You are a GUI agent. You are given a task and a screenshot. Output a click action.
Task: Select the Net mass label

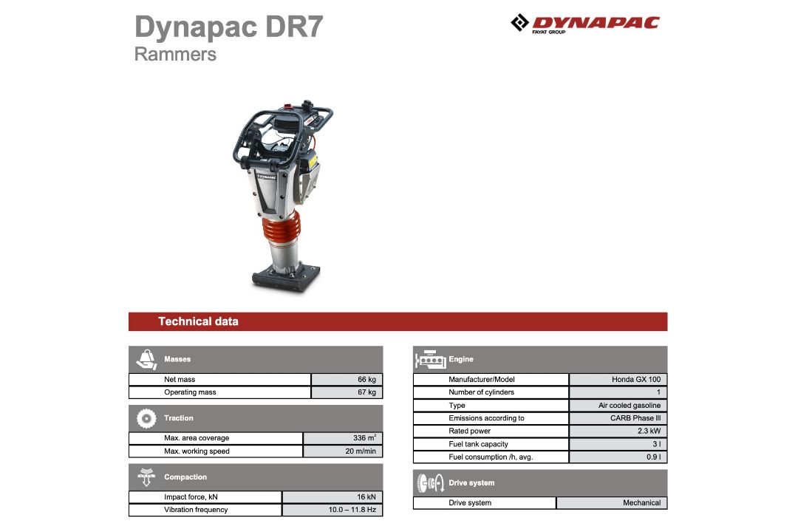click(179, 379)
